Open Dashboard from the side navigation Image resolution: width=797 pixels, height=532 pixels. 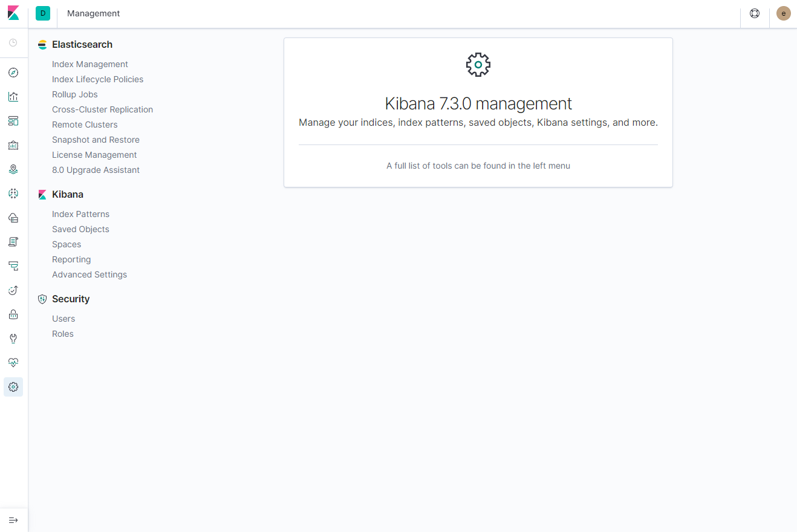coord(13,121)
